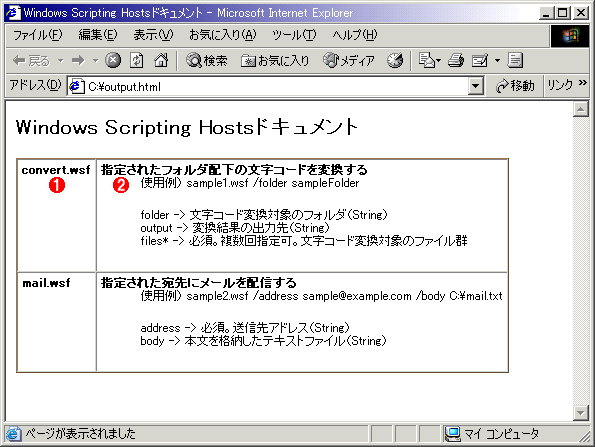Open the Media (メディア) toolbar button
Viewport: 595px width, 447px height.
tap(349, 60)
